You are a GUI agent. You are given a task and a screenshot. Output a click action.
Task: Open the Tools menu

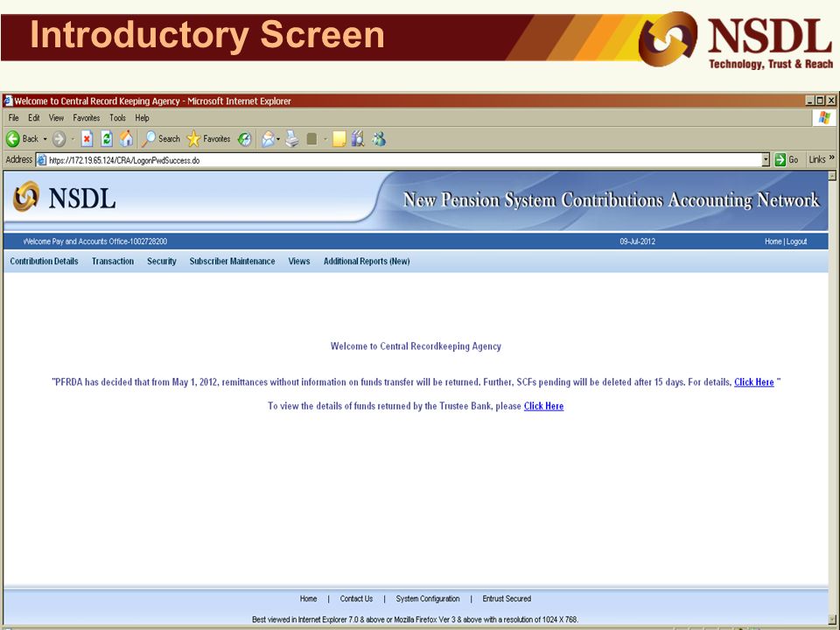tap(118, 118)
